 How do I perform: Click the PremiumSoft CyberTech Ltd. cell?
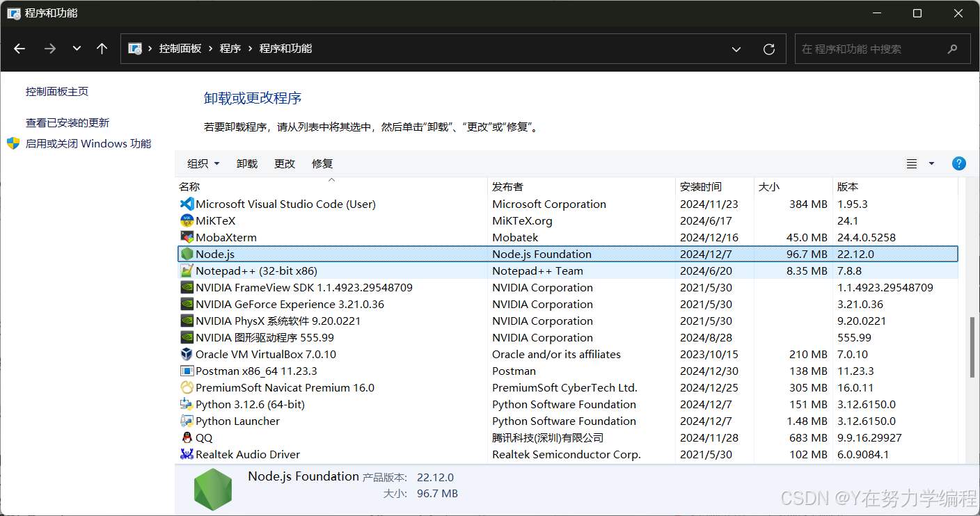[x=564, y=387]
